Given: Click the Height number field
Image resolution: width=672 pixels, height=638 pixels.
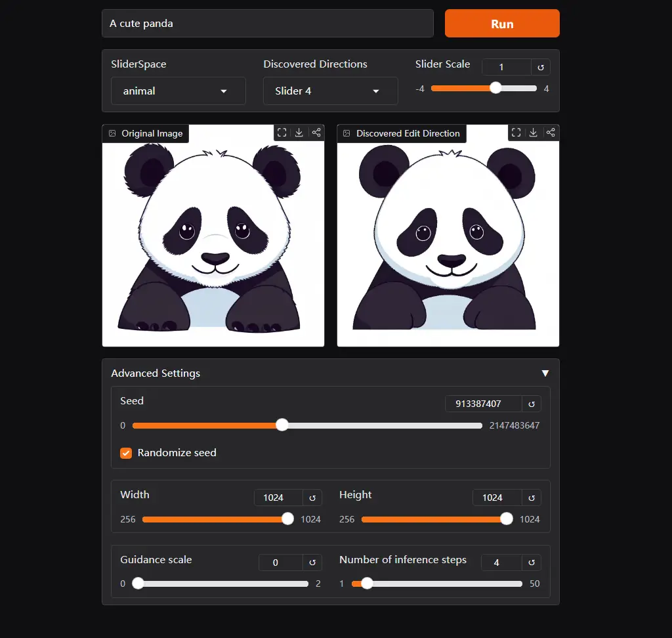Looking at the screenshot, I should pyautogui.click(x=497, y=498).
